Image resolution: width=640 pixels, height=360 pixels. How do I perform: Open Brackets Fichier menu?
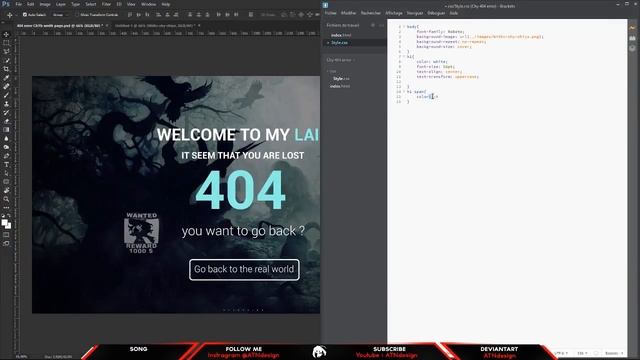(x=331, y=13)
